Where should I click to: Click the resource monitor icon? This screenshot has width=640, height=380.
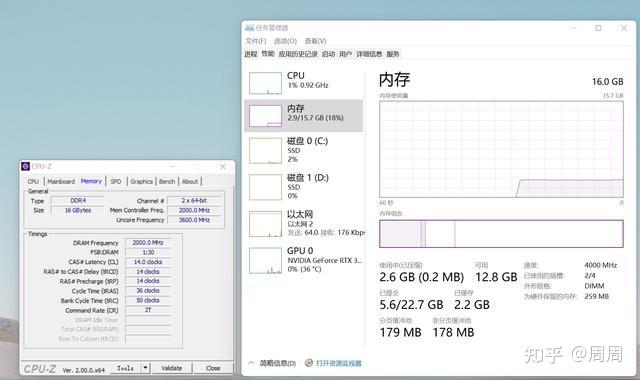309,363
